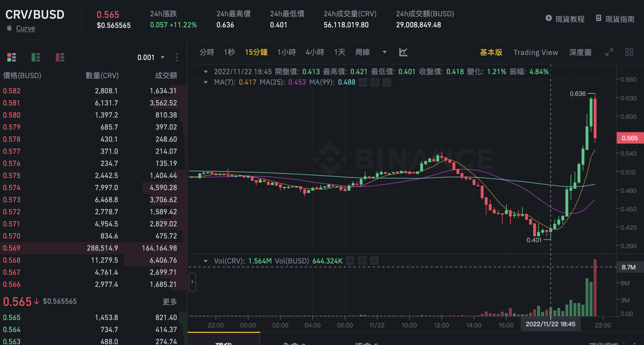This screenshot has width=644, height=345.
Task: Select the 1天 chart interval
Action: [339, 52]
